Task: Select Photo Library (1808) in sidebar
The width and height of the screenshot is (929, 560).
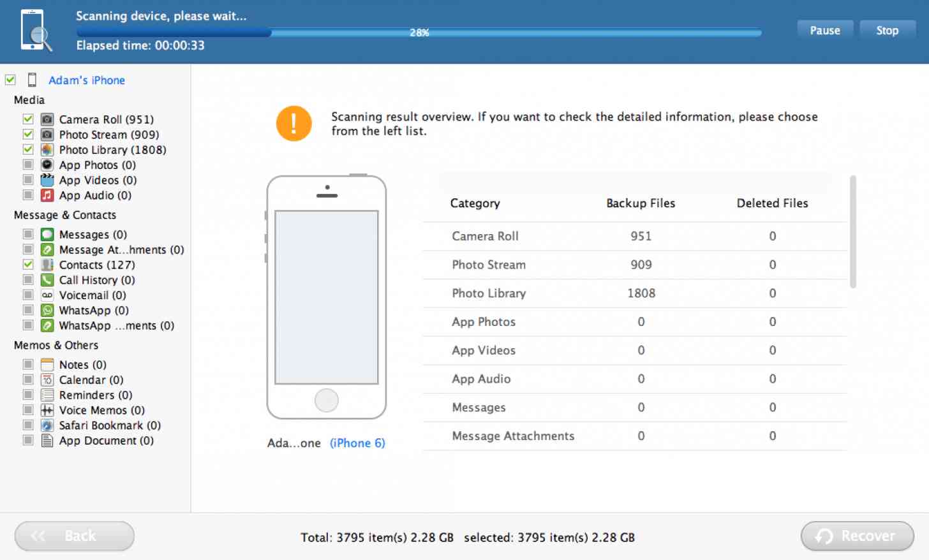Action: 113,150
